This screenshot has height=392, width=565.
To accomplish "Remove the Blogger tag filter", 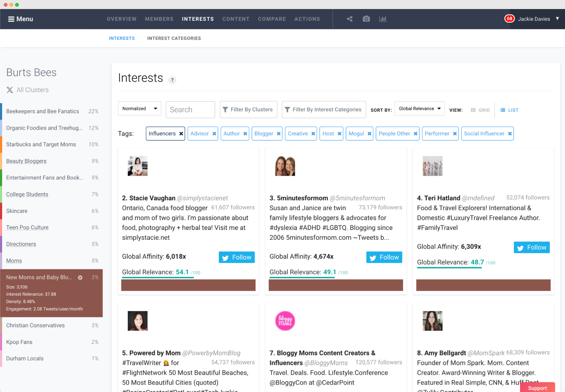I will tap(278, 133).
